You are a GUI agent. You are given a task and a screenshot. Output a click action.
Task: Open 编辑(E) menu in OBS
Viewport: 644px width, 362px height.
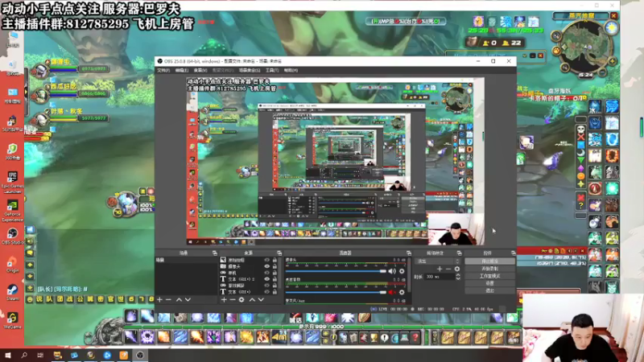[182, 71]
